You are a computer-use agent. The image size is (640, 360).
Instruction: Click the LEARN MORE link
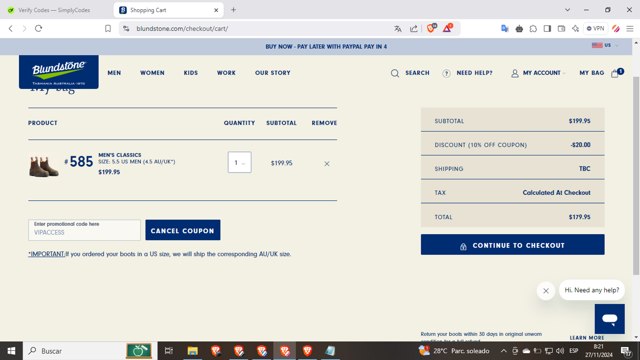tap(587, 338)
